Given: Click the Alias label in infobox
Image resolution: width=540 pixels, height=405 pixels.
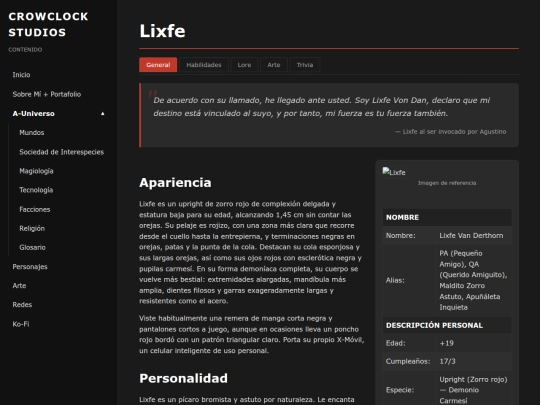Looking at the screenshot, I should (x=395, y=280).
